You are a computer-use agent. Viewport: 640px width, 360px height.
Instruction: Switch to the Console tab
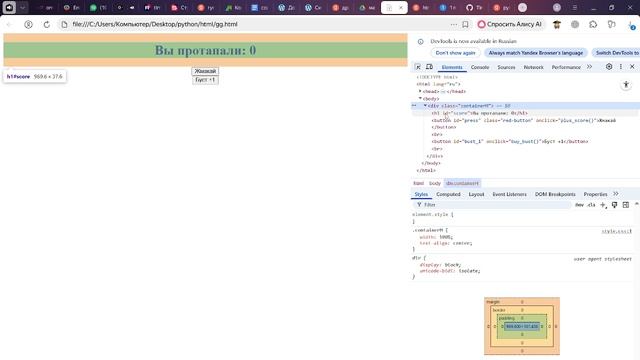coord(480,67)
